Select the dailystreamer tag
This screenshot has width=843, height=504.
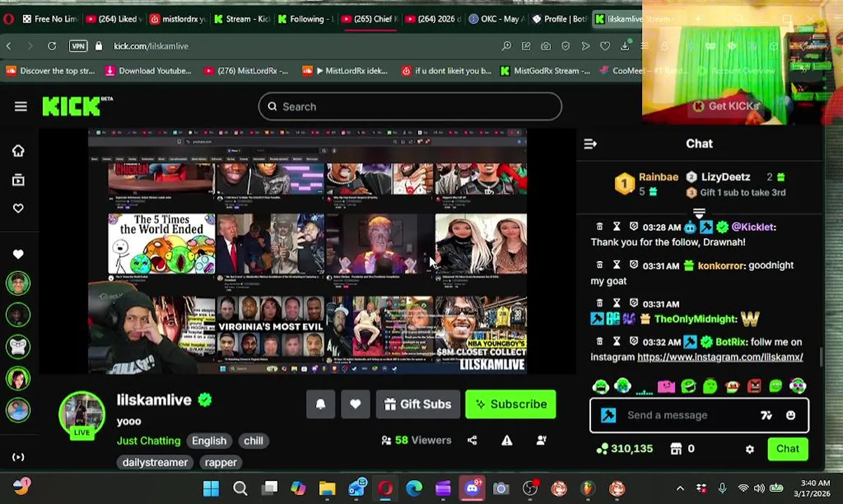155,462
